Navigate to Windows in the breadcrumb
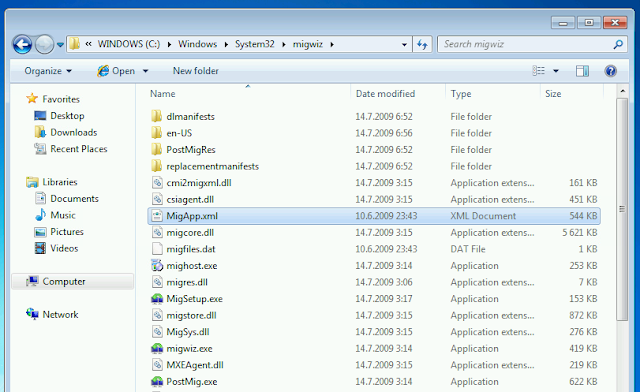 (197, 44)
